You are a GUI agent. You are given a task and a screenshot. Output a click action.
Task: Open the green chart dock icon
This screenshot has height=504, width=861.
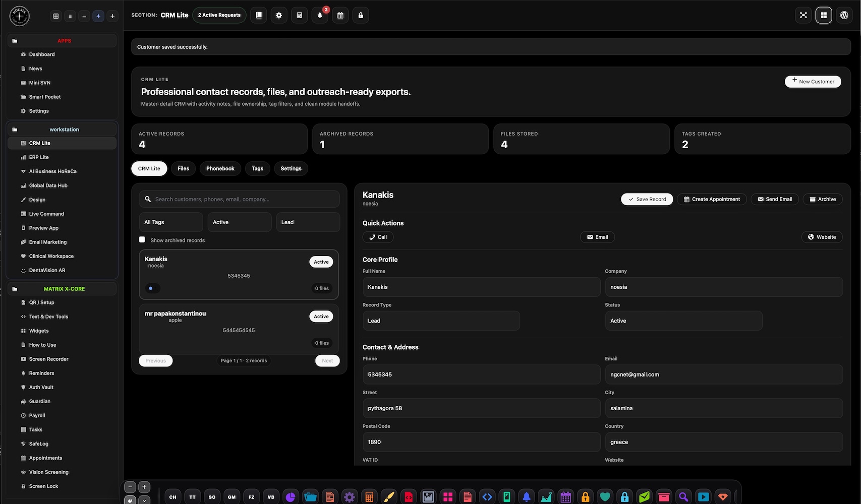(x=546, y=497)
